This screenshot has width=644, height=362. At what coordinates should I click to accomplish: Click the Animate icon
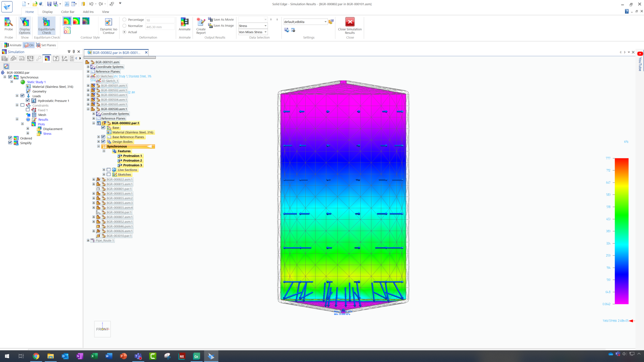(x=185, y=25)
